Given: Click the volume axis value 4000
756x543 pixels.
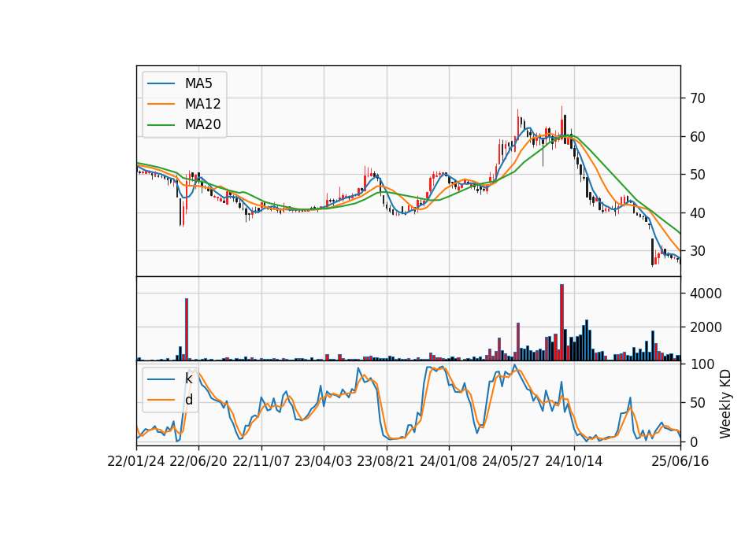Looking at the screenshot, I should pyautogui.click(x=706, y=294).
